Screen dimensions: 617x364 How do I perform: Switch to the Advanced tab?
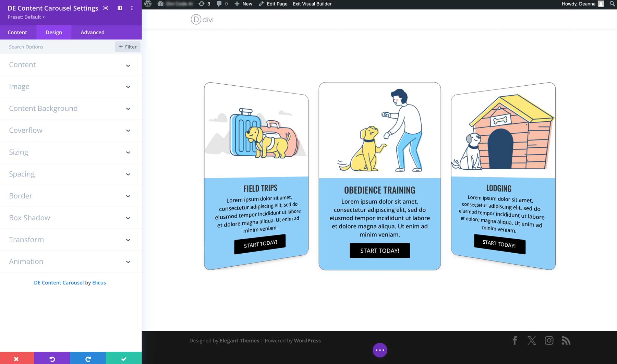[93, 32]
